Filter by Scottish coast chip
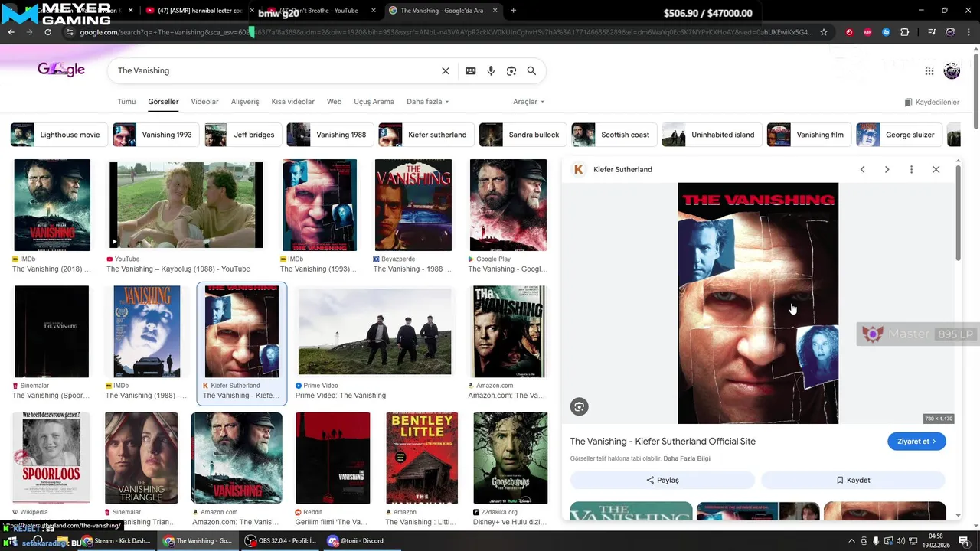This screenshot has height=551, width=980. click(613, 135)
